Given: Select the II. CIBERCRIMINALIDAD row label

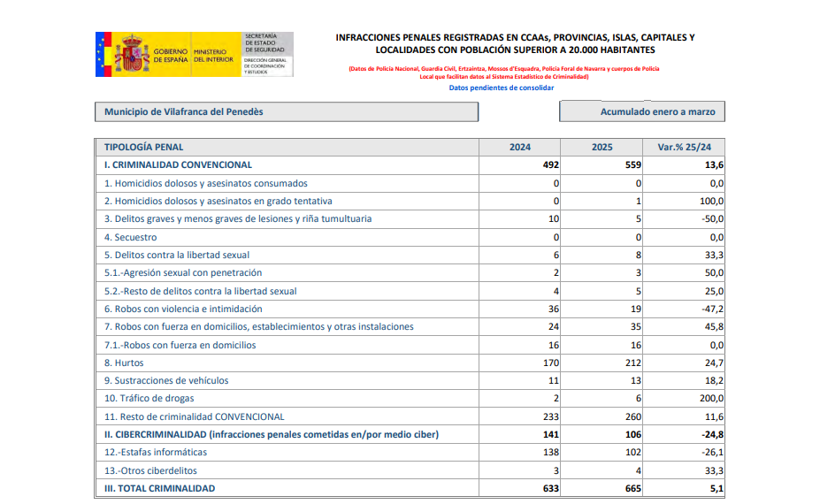Looking at the screenshot, I should (271, 434).
